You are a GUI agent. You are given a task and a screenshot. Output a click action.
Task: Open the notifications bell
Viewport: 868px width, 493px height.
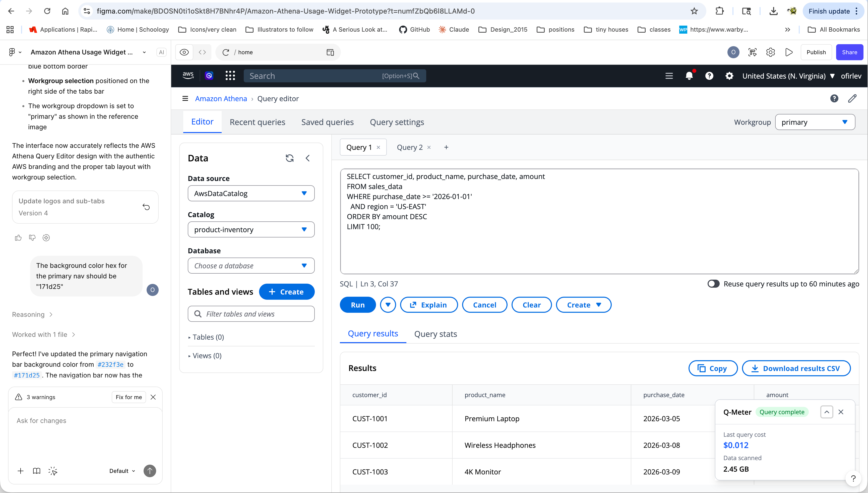(x=689, y=76)
